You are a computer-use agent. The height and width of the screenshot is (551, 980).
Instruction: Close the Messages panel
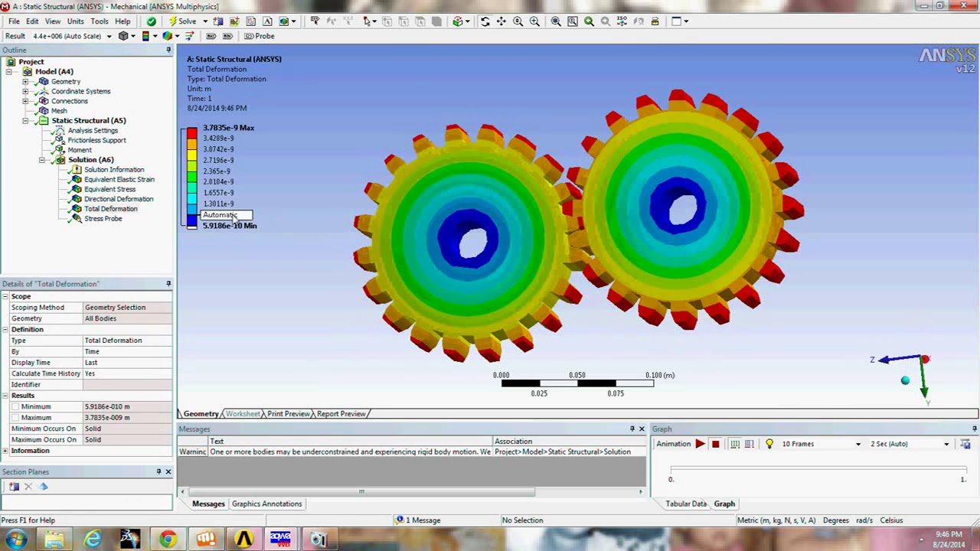coord(642,429)
